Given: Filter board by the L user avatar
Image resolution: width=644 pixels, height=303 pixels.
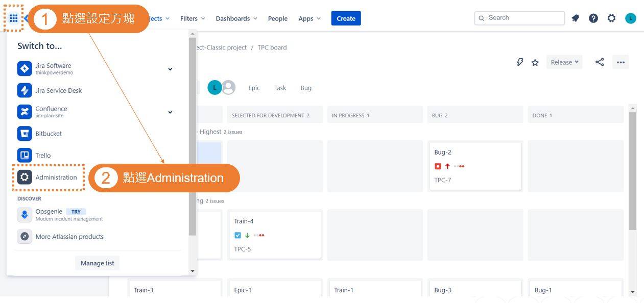Looking at the screenshot, I should pos(214,88).
